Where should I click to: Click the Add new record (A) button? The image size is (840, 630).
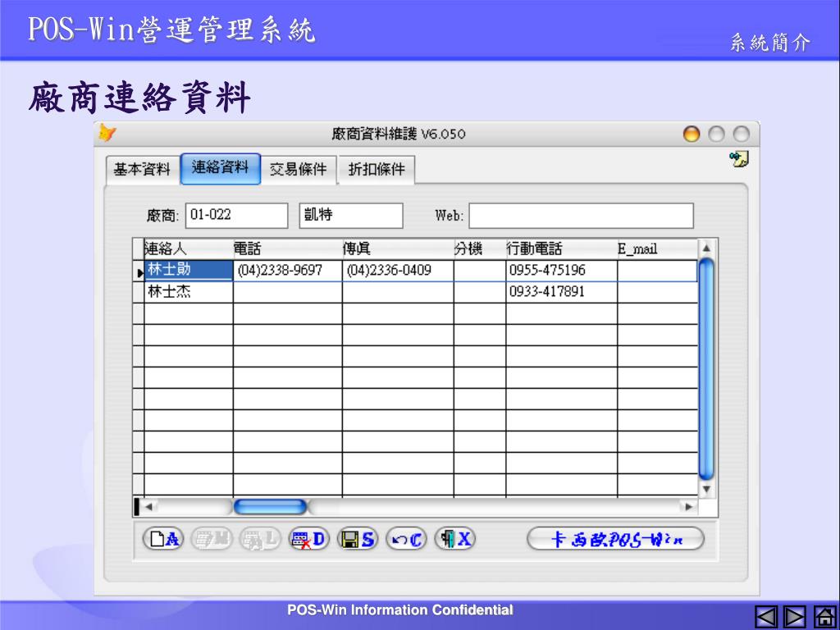pos(163,538)
